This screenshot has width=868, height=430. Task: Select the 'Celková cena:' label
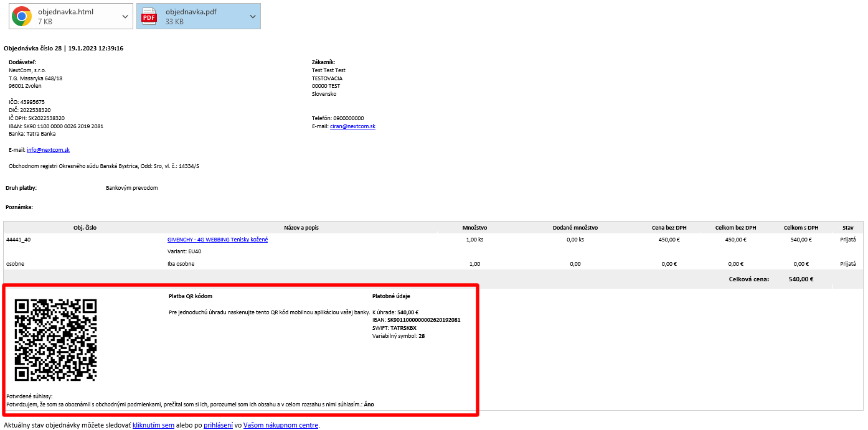pyautogui.click(x=749, y=279)
